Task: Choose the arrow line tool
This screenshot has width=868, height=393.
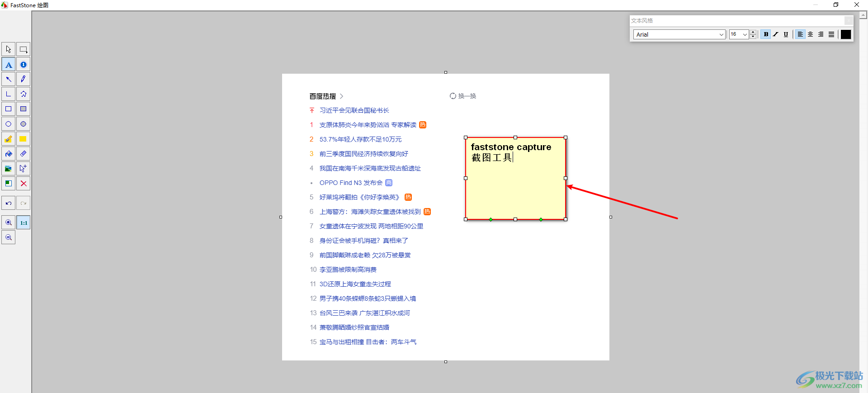Action: tap(9, 79)
